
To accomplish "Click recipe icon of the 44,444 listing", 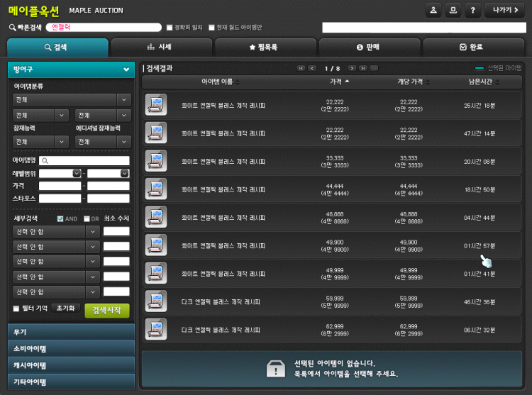I will click(x=156, y=189).
